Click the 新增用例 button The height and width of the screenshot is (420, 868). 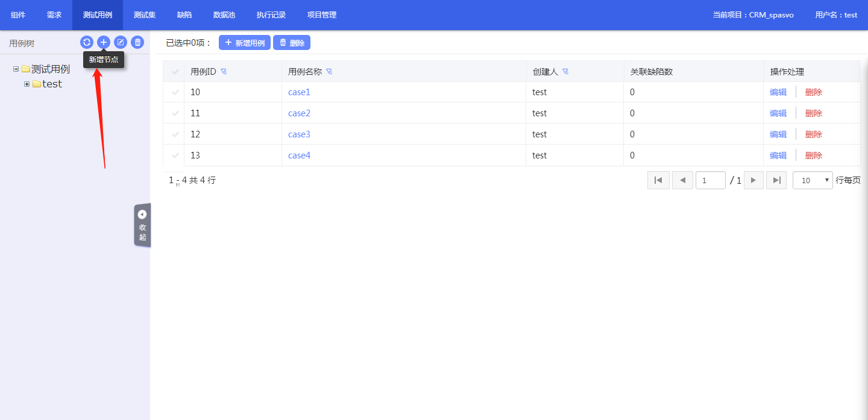245,43
